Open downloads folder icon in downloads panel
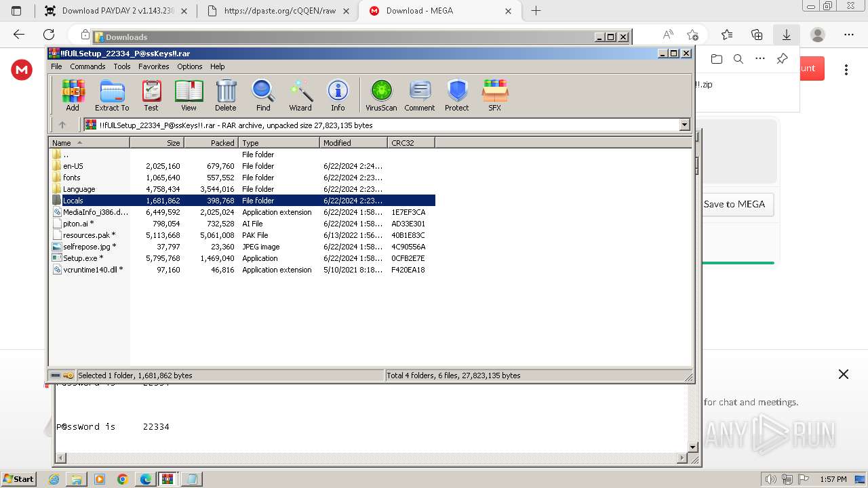This screenshot has height=488, width=868. pos(717,59)
